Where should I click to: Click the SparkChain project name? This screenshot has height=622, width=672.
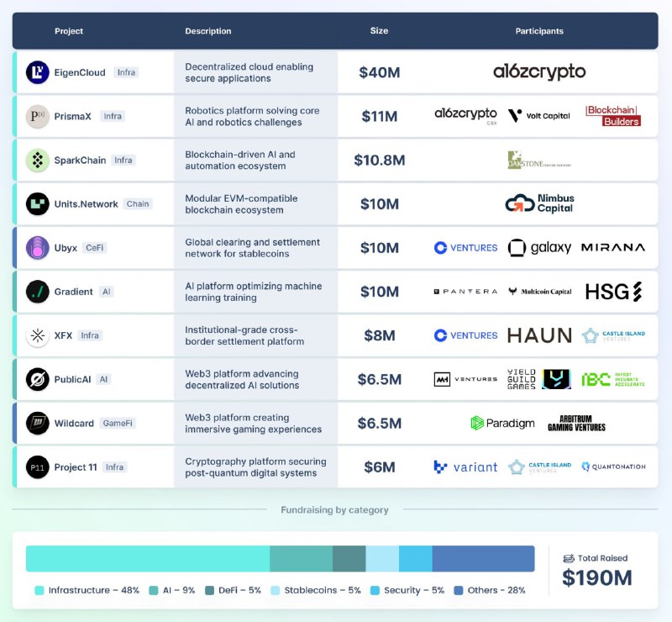pos(80,160)
